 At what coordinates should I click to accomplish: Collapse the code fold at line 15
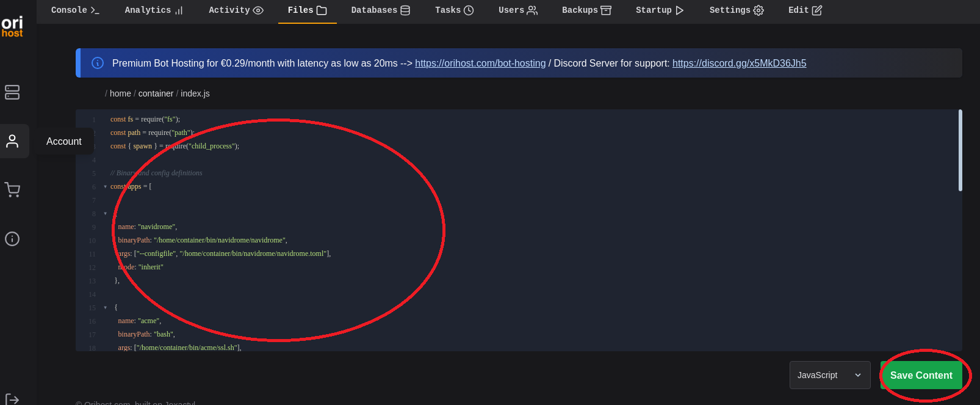coord(105,308)
